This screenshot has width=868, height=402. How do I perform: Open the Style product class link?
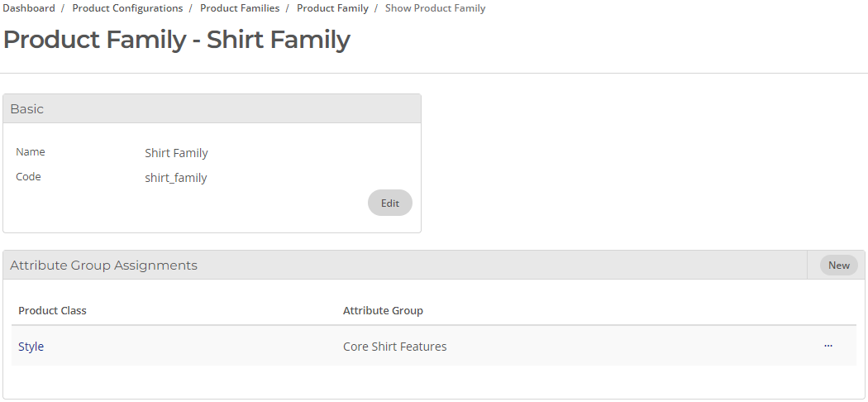(x=31, y=346)
